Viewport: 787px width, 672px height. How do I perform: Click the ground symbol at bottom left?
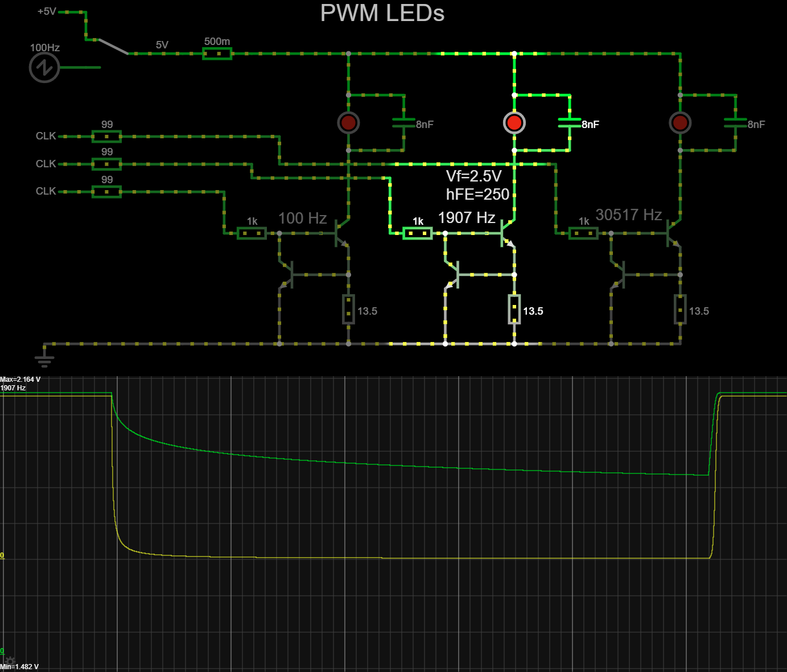[44, 357]
